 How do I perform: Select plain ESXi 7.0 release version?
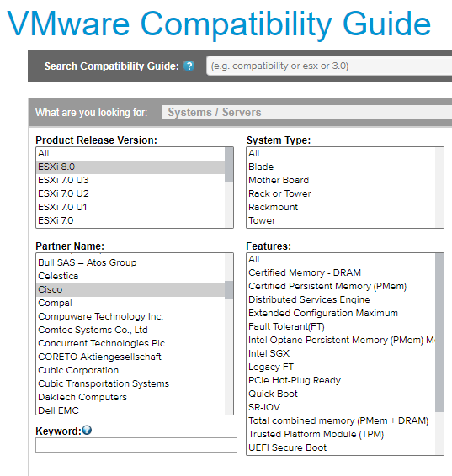(130, 220)
